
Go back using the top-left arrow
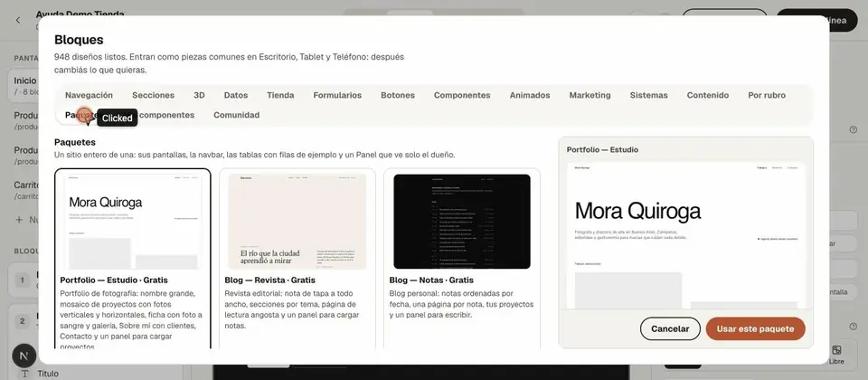[x=18, y=20]
